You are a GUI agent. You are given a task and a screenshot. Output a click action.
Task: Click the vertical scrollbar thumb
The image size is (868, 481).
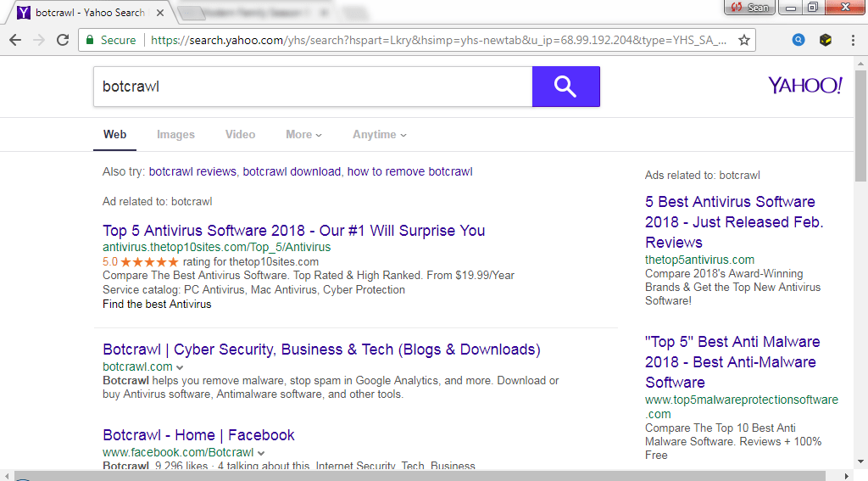[860, 126]
